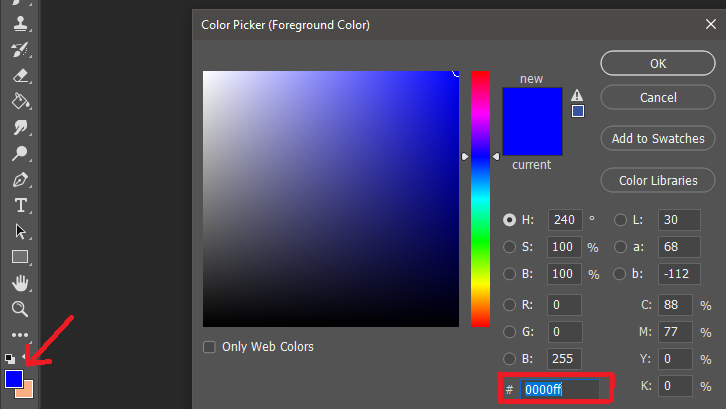Open Color Libraries
The height and width of the screenshot is (409, 726).
(658, 181)
